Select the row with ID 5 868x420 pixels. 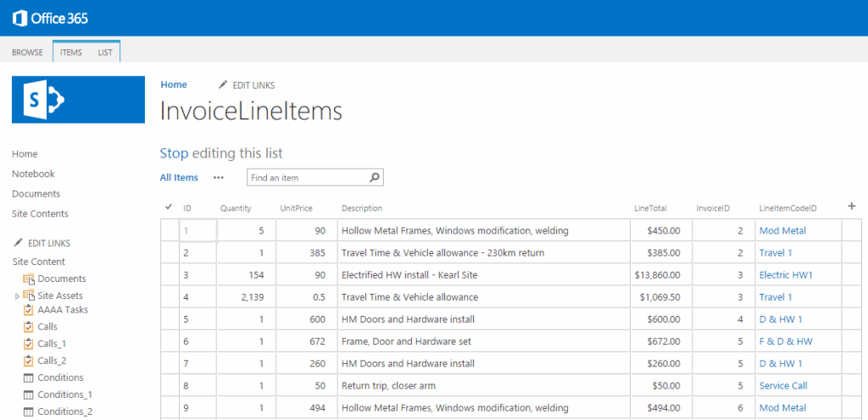click(170, 319)
